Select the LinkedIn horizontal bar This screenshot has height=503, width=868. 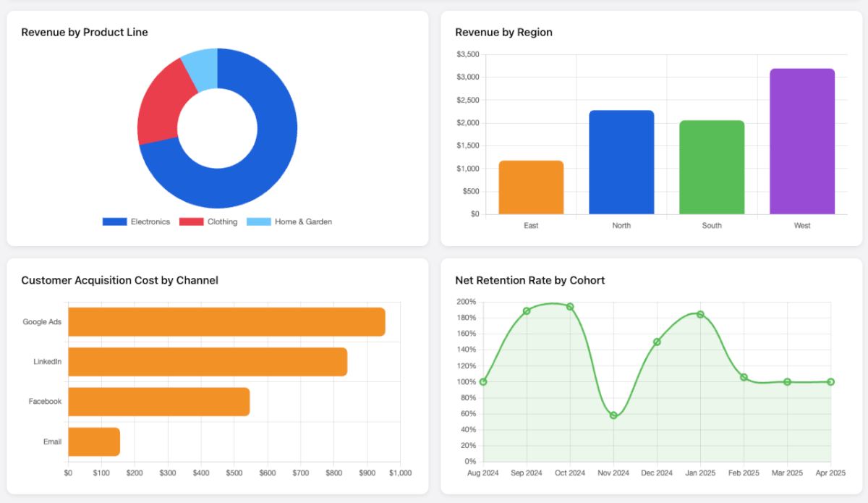208,362
